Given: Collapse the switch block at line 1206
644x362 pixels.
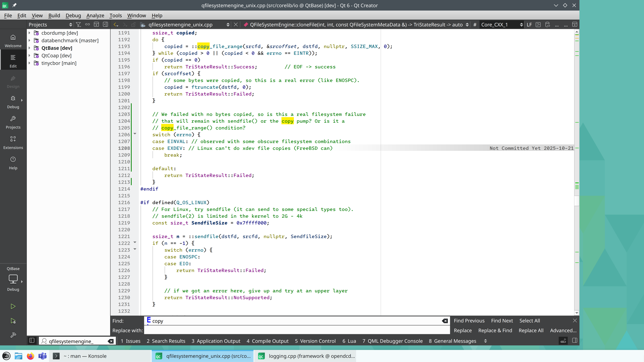Looking at the screenshot, I should (x=135, y=134).
